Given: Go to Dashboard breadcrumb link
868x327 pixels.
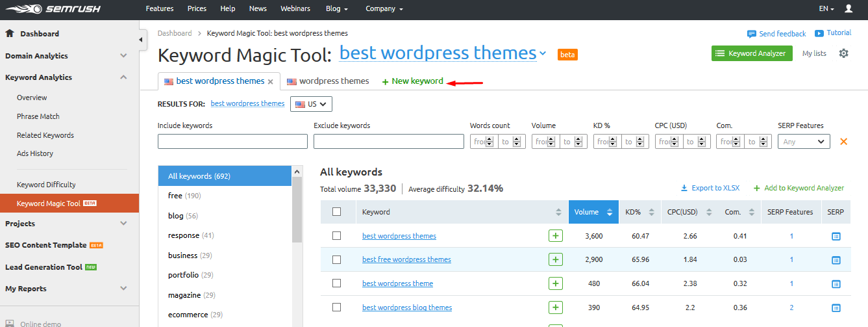Looking at the screenshot, I should (175, 33).
